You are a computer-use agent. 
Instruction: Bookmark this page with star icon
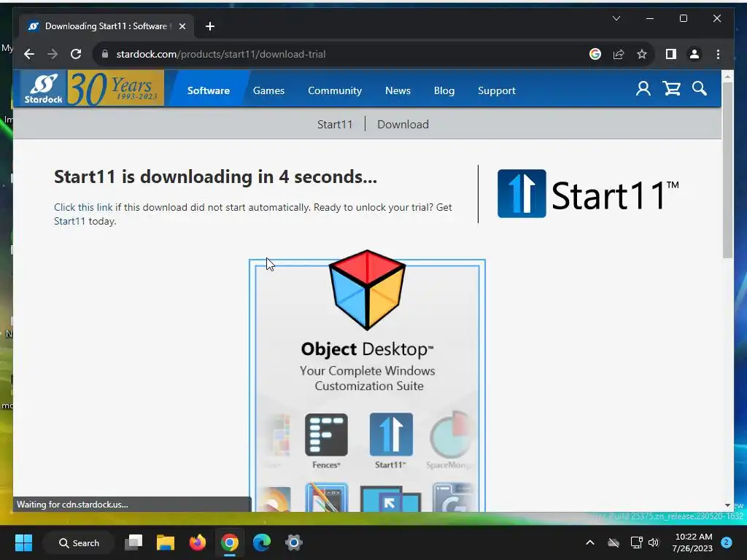pos(642,54)
